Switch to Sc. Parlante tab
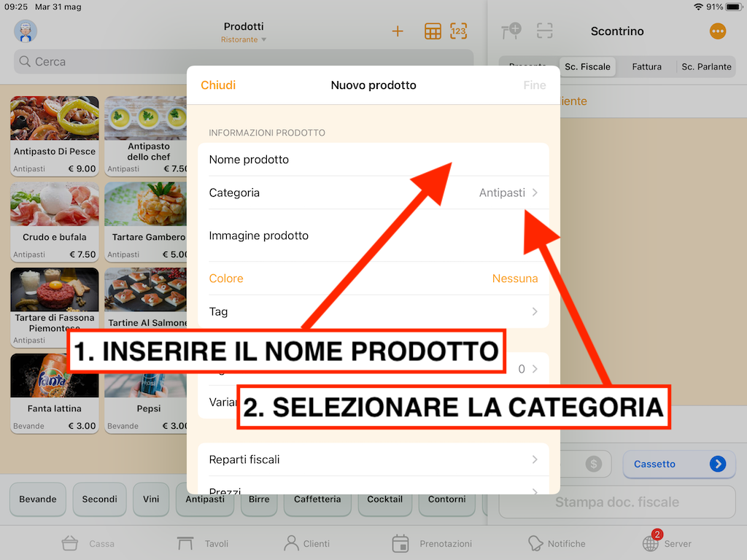The height and width of the screenshot is (560, 747). click(x=706, y=66)
